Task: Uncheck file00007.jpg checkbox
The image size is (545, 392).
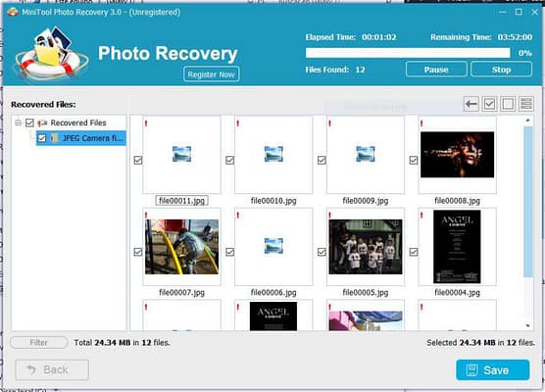Action: [x=138, y=252]
